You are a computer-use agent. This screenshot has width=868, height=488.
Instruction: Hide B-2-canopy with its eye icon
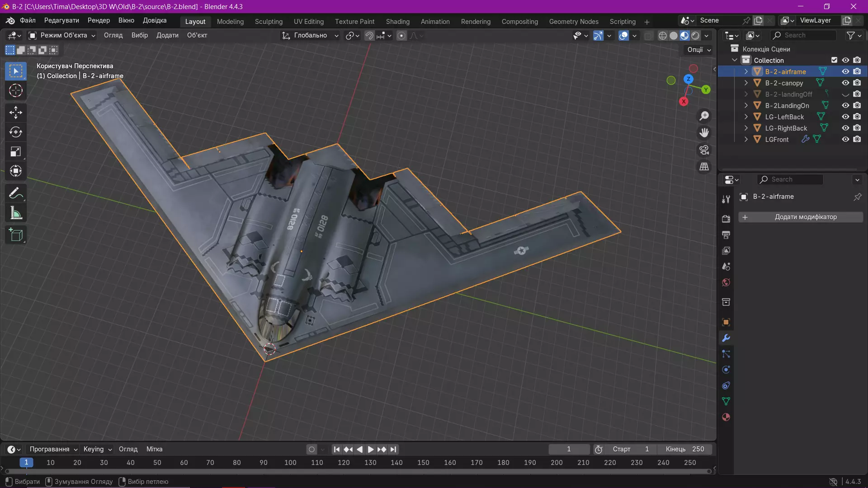[x=845, y=83]
